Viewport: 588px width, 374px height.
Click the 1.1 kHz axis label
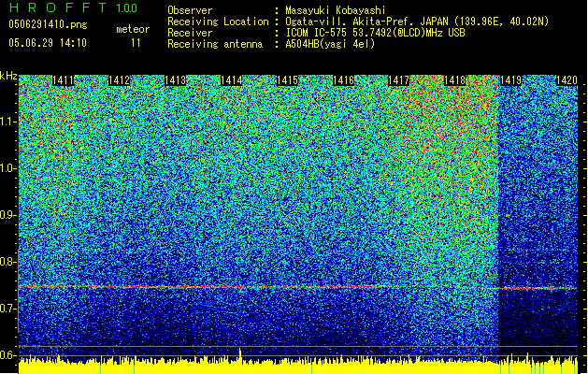(8, 122)
